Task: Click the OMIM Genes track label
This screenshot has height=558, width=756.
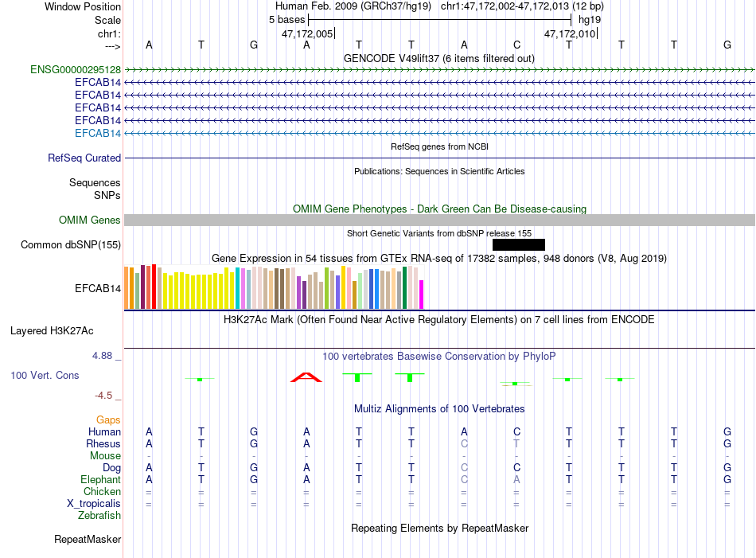Action: tap(90, 220)
